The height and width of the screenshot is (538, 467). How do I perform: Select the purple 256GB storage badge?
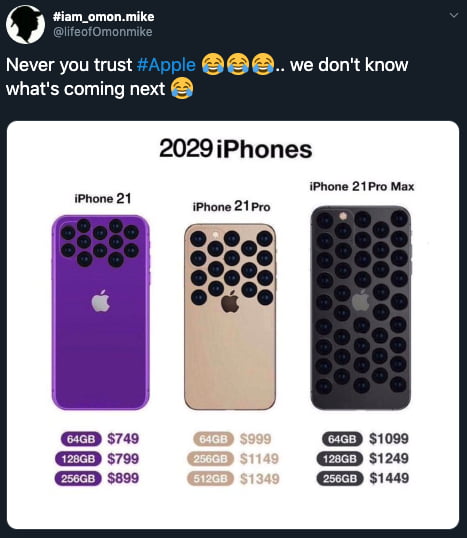click(78, 479)
